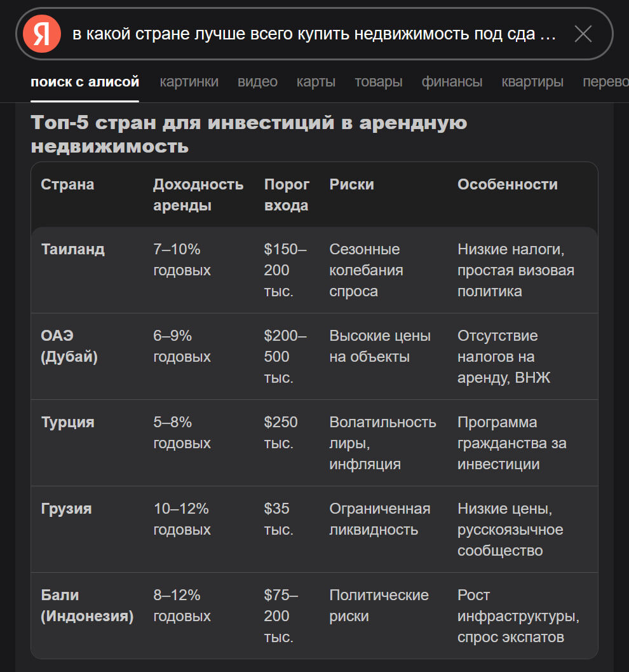The image size is (629, 672).
Task: Click into the search query field
Action: pos(314,34)
